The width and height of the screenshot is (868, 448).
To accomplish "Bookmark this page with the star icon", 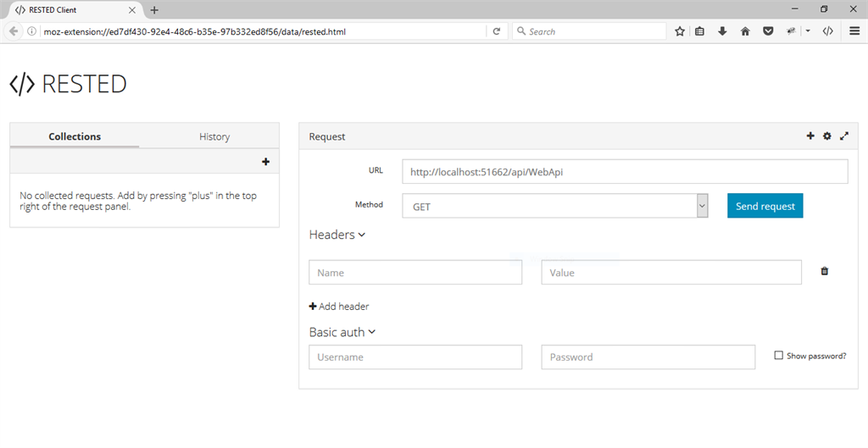I will coord(680,31).
